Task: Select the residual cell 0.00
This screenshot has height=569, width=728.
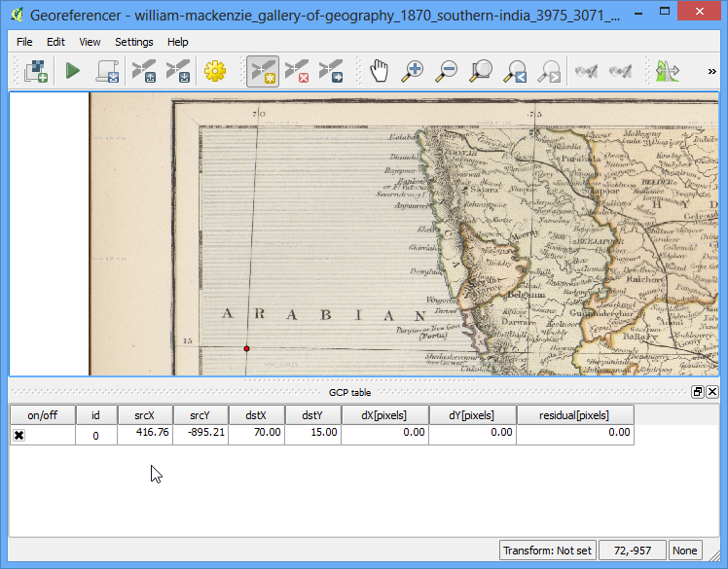Action: point(575,435)
